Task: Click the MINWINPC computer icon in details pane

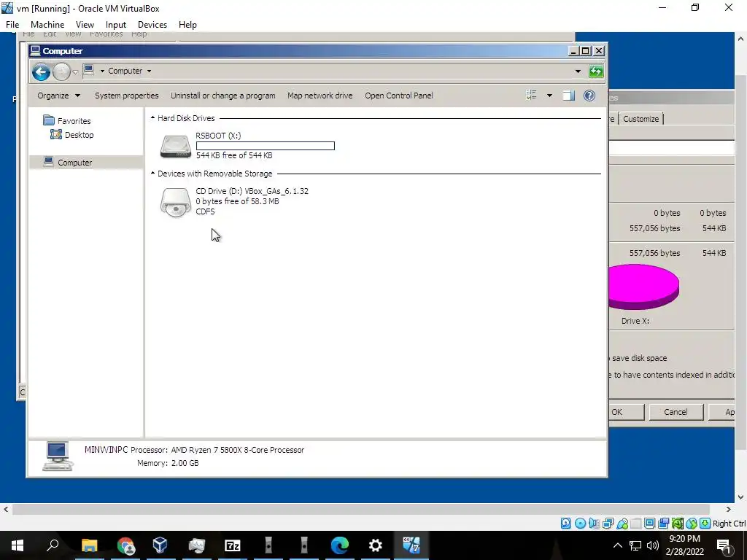Action: [x=58, y=456]
